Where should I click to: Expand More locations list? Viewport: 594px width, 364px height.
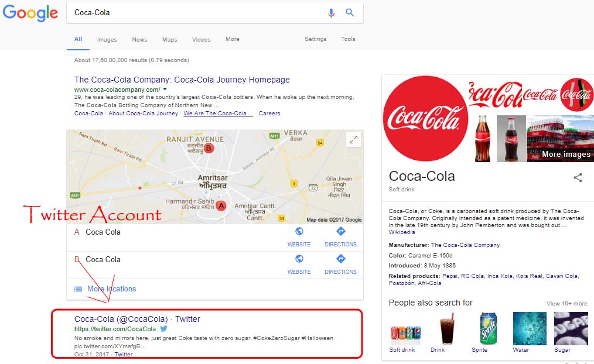111,289
